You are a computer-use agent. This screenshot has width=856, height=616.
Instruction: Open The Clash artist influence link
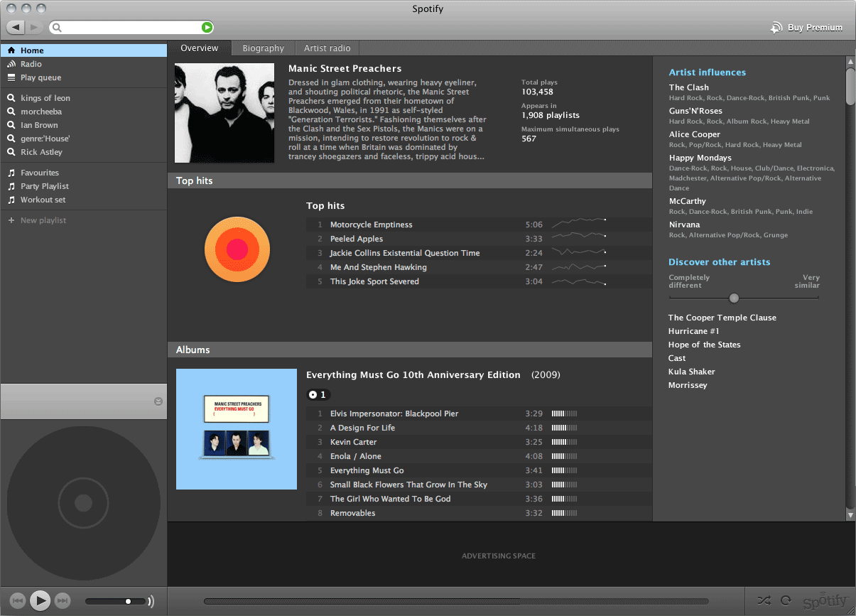coord(688,87)
